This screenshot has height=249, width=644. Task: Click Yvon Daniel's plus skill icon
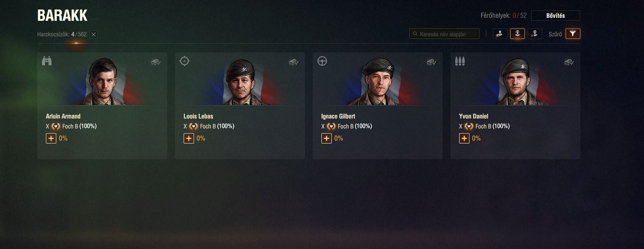(464, 138)
